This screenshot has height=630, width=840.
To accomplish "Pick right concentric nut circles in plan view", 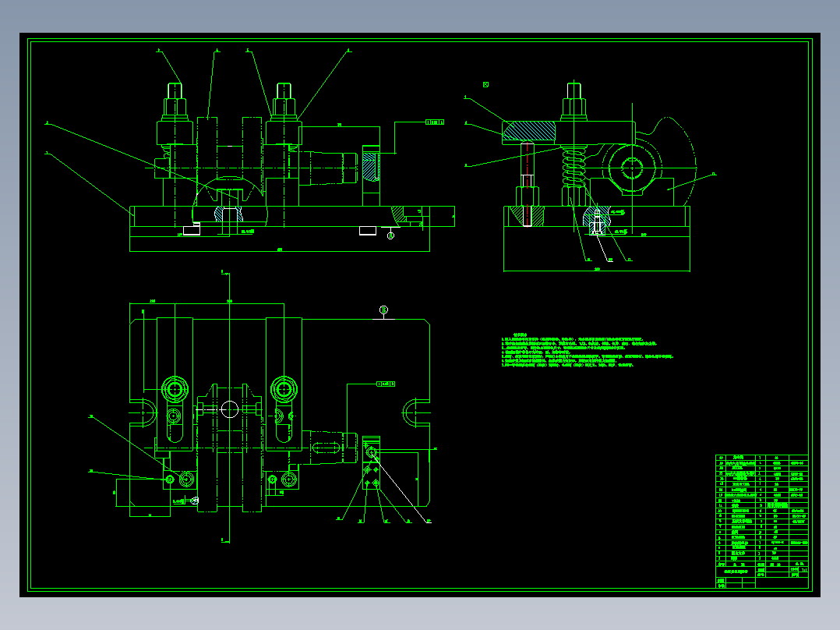I will point(284,389).
